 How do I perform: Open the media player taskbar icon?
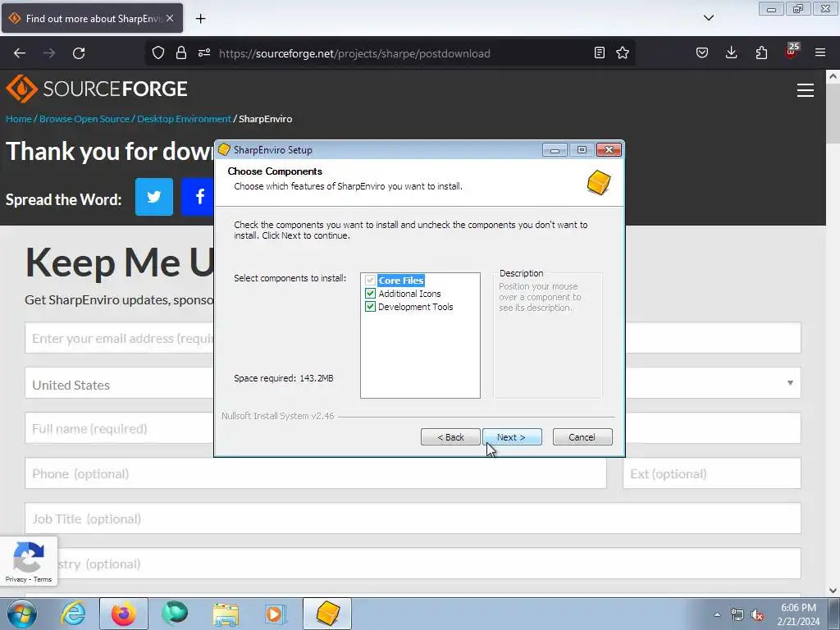[276, 614]
